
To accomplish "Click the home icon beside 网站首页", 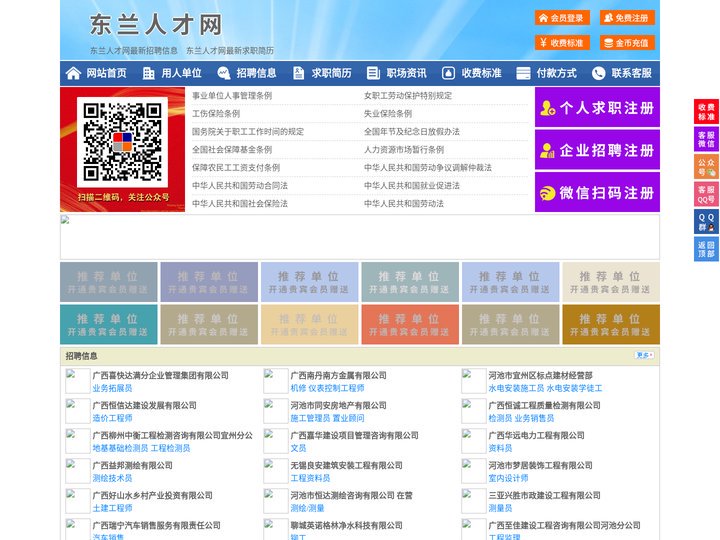I will [x=73, y=73].
